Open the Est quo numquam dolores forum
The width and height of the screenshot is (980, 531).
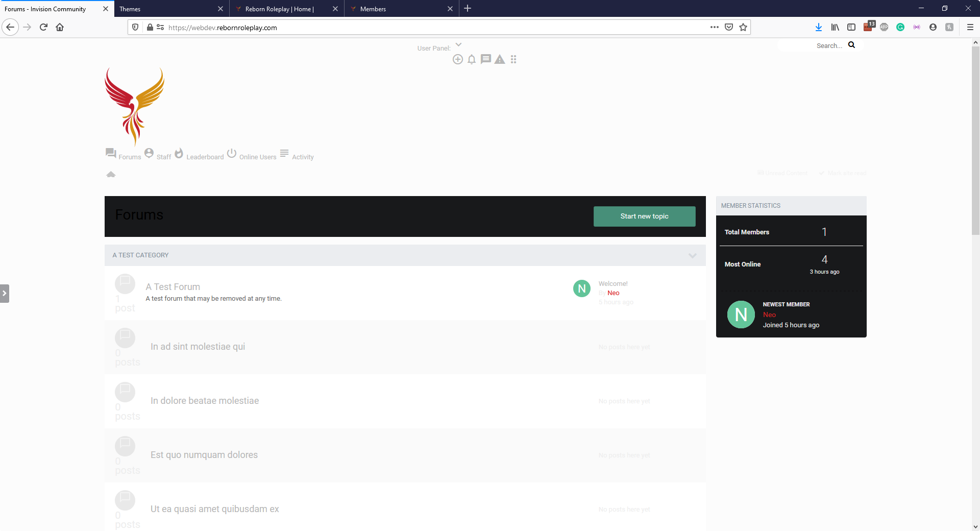204,454
